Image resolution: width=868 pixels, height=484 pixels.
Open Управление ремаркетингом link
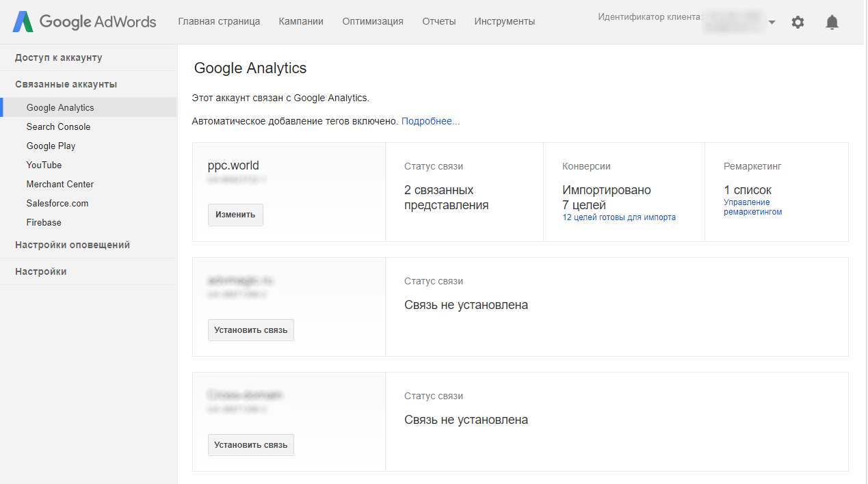[x=752, y=207]
